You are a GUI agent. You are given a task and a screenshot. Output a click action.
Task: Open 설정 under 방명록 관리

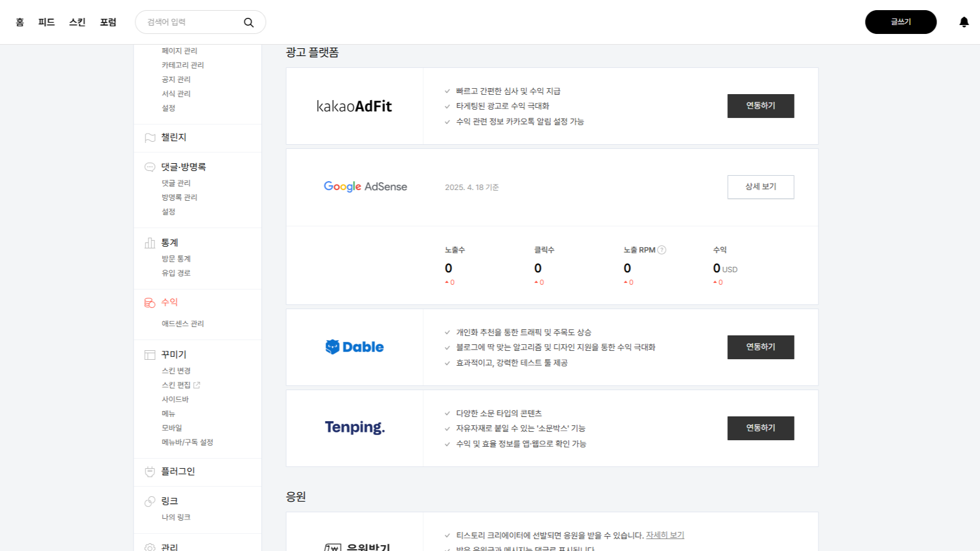169,212
